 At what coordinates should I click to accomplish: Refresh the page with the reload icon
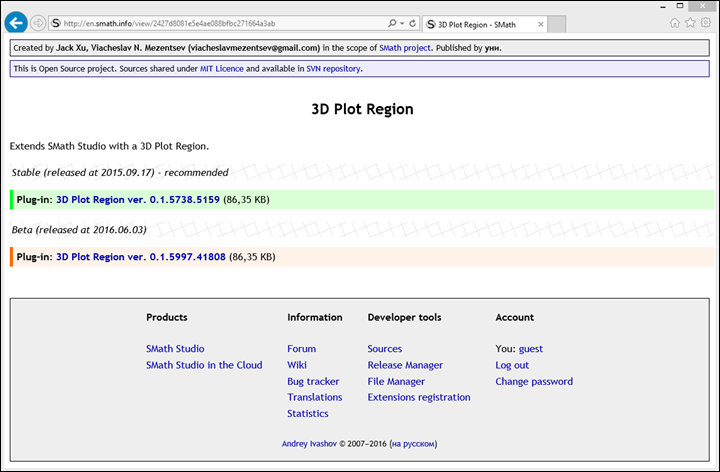coord(412,22)
